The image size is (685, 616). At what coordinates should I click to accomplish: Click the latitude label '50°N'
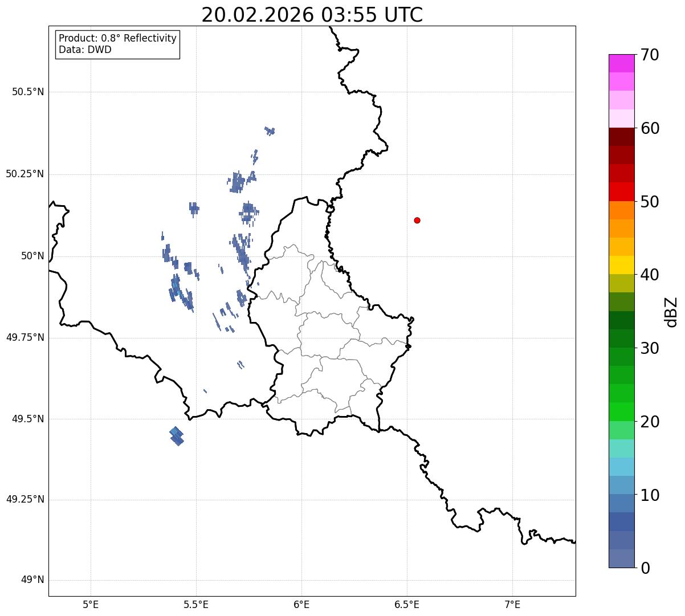32,256
